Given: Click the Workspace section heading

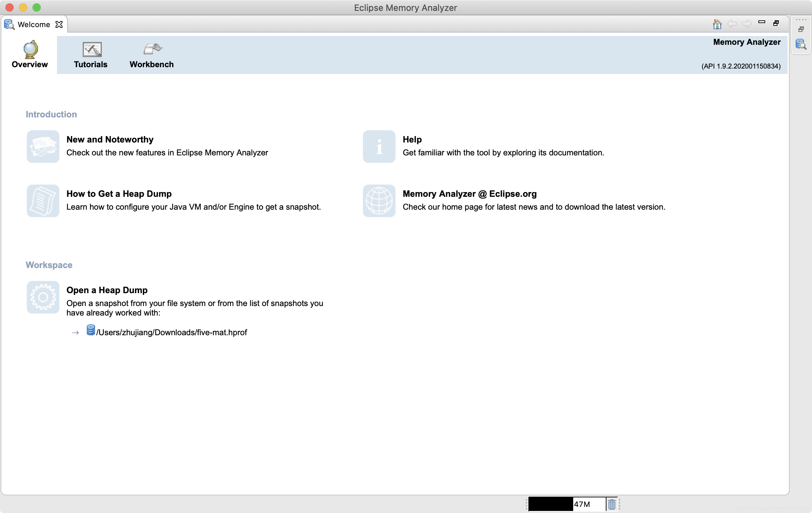Looking at the screenshot, I should click(x=49, y=265).
